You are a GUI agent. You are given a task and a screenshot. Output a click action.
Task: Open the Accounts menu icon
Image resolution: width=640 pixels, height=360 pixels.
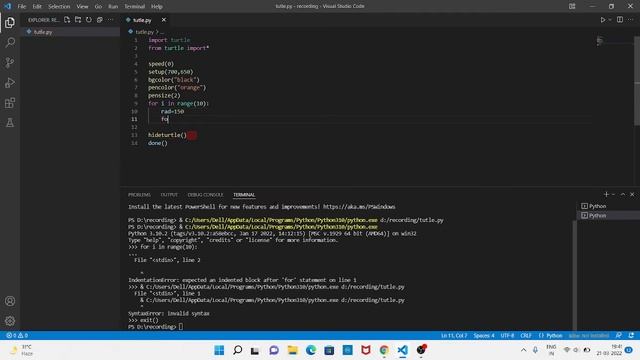coord(10,301)
